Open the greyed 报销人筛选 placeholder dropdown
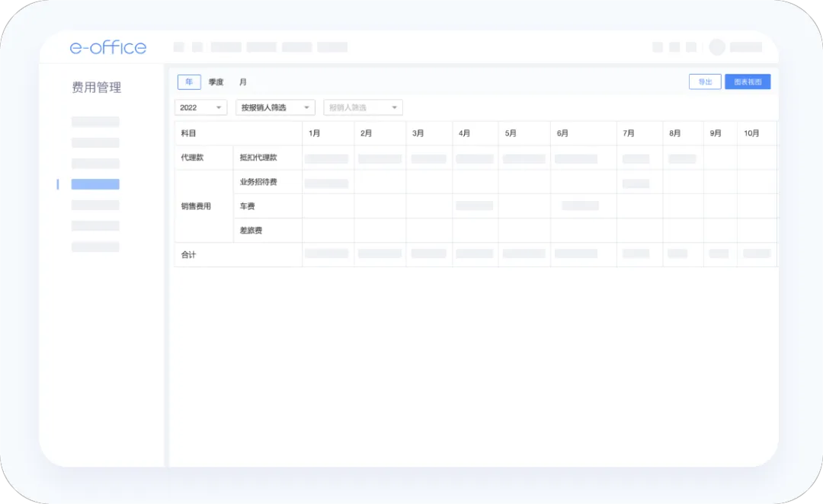The width and height of the screenshot is (823, 504). coord(363,108)
